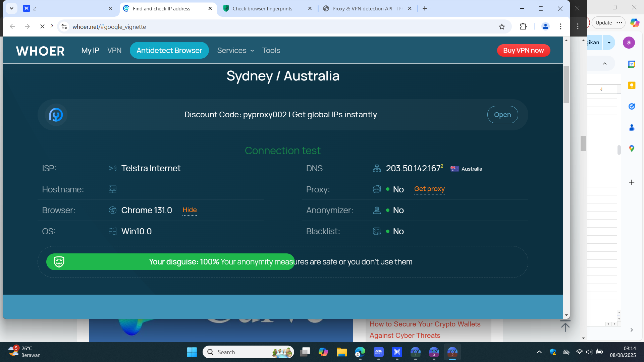Click the Get proxy link
Image resolution: width=644 pixels, height=362 pixels.
429,189
